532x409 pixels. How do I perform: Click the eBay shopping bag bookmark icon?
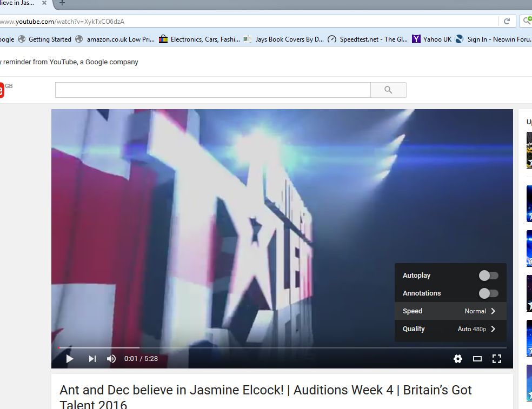click(x=163, y=39)
